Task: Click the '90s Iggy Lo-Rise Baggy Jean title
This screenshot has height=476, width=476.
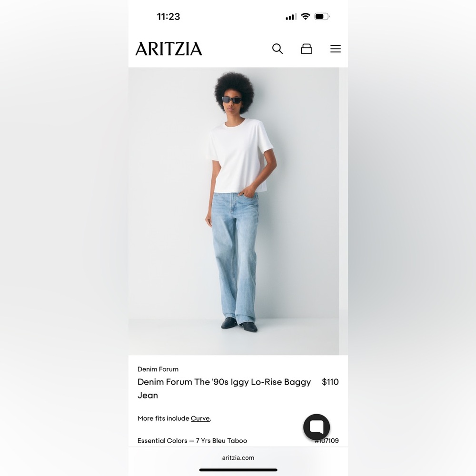Action: [x=224, y=388]
